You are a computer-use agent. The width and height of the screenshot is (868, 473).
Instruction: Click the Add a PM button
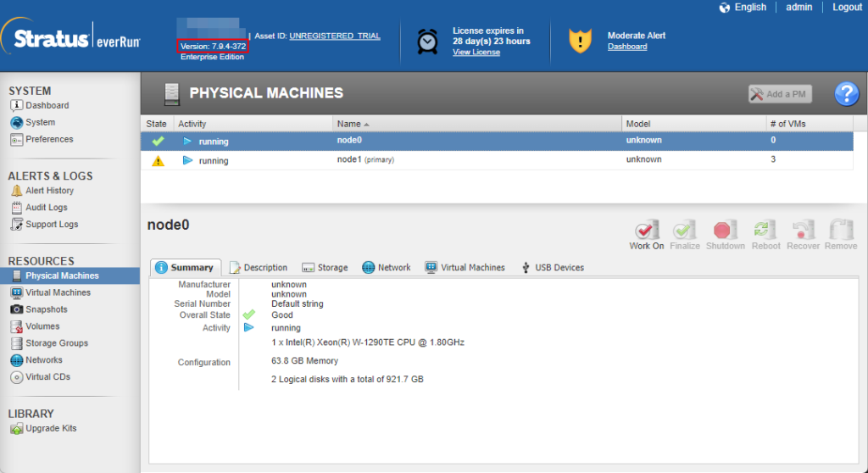tap(780, 94)
